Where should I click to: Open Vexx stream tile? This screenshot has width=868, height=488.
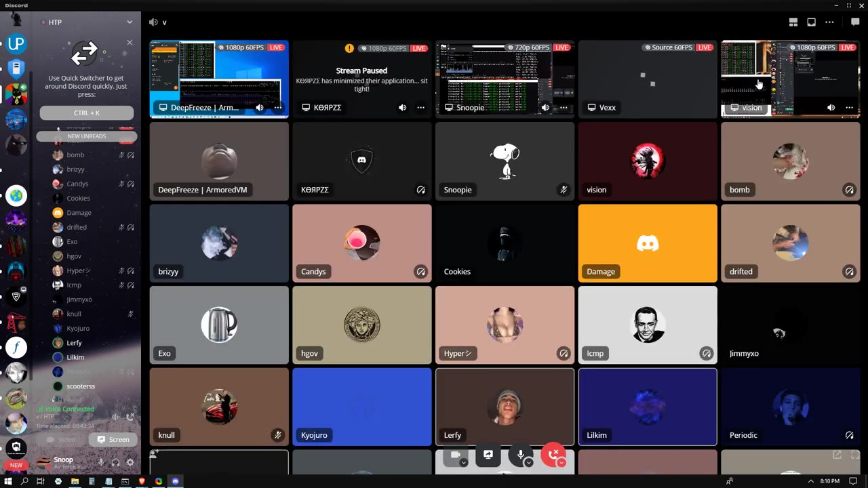click(648, 79)
